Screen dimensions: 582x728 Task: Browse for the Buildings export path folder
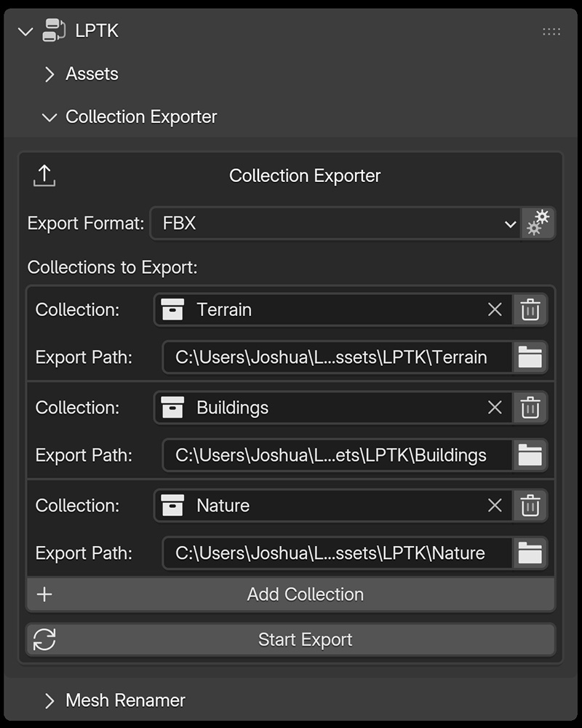[530, 455]
